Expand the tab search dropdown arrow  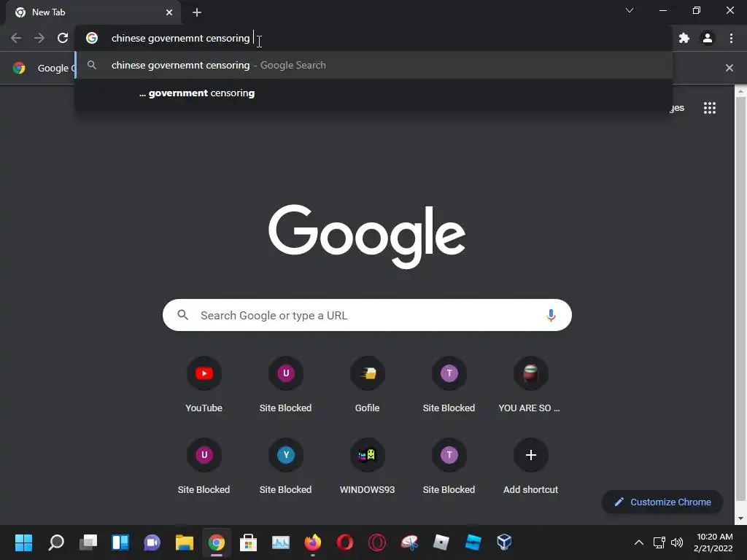[x=630, y=10]
